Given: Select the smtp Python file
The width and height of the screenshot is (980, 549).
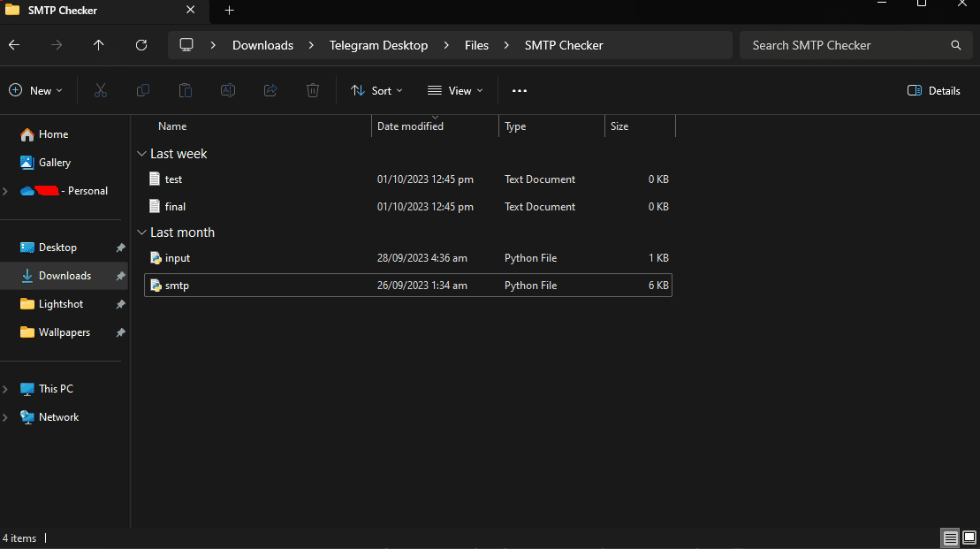Looking at the screenshot, I should (x=177, y=286).
